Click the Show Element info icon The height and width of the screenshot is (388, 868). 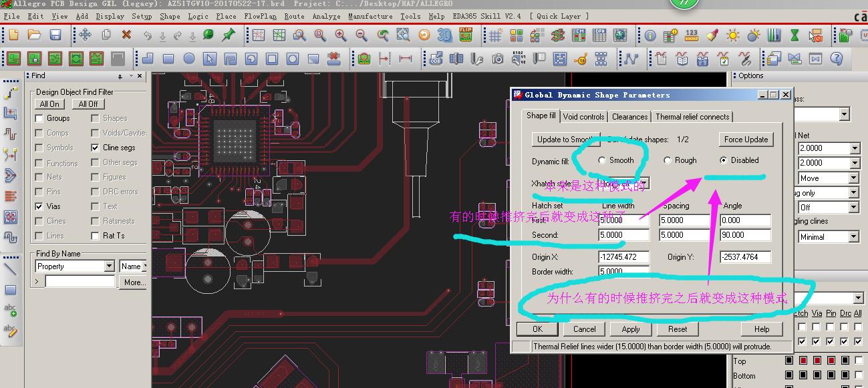[x=650, y=35]
